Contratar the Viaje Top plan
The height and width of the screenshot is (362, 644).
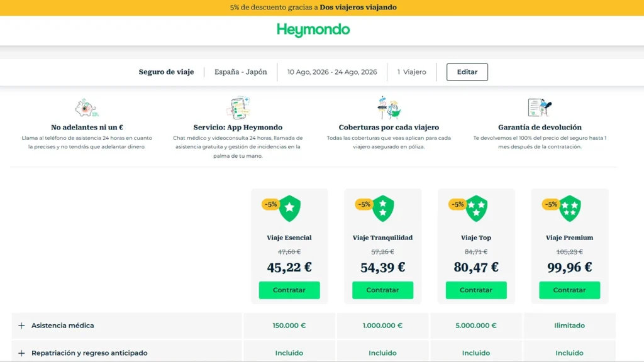pos(476,290)
